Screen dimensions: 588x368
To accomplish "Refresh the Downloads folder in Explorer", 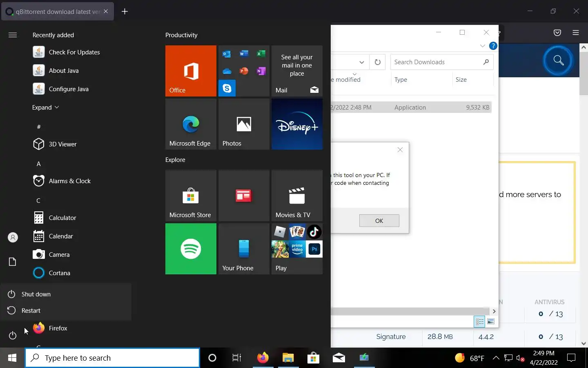I will coord(378,62).
